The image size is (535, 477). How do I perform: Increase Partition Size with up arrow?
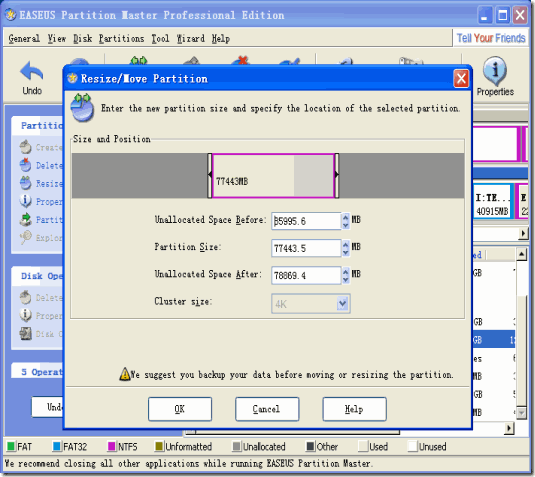point(345,244)
